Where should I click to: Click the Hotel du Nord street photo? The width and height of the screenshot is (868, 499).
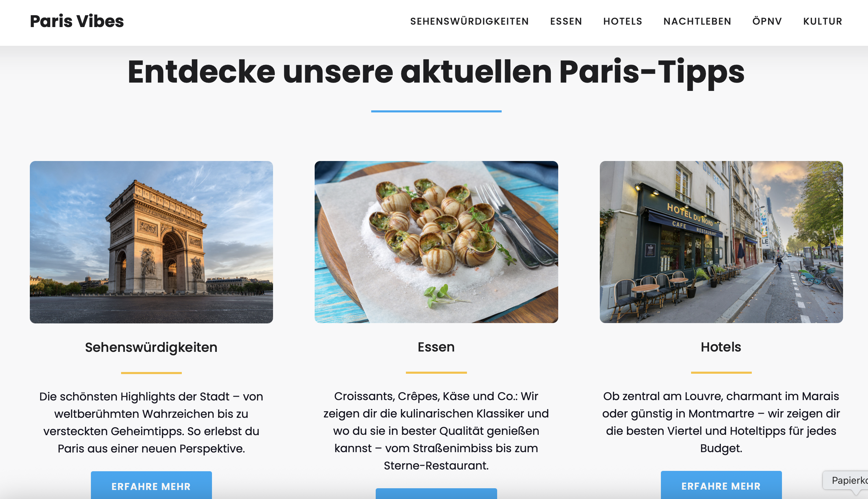721,242
